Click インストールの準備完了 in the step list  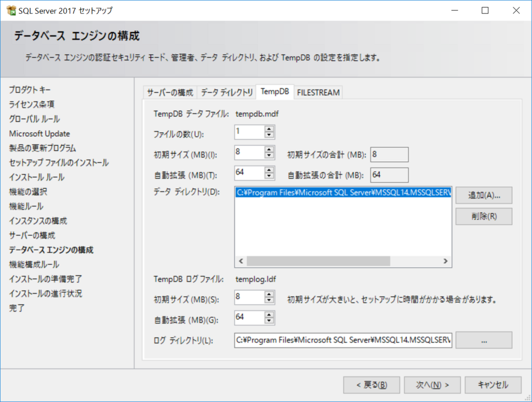46,279
